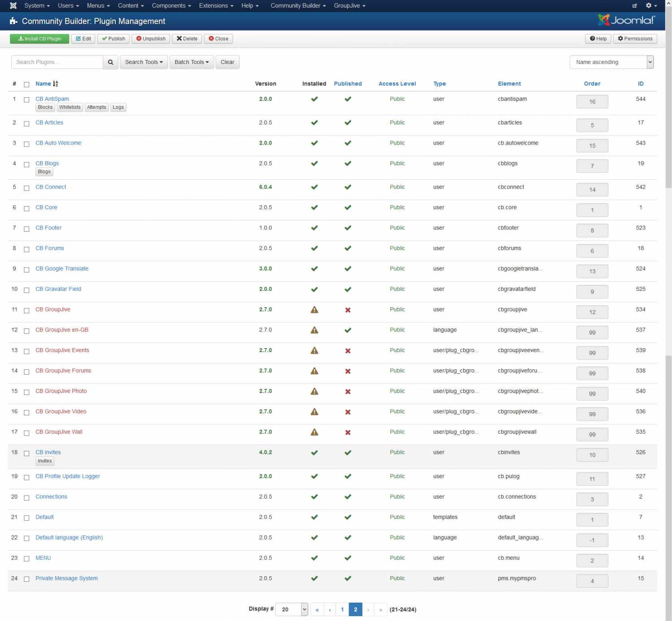Click the Permissions button

pyautogui.click(x=635, y=39)
